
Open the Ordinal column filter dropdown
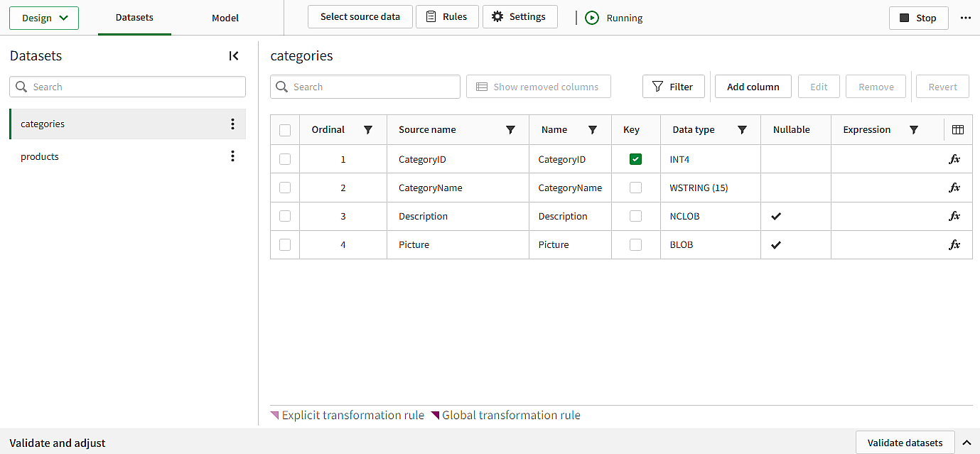[368, 130]
